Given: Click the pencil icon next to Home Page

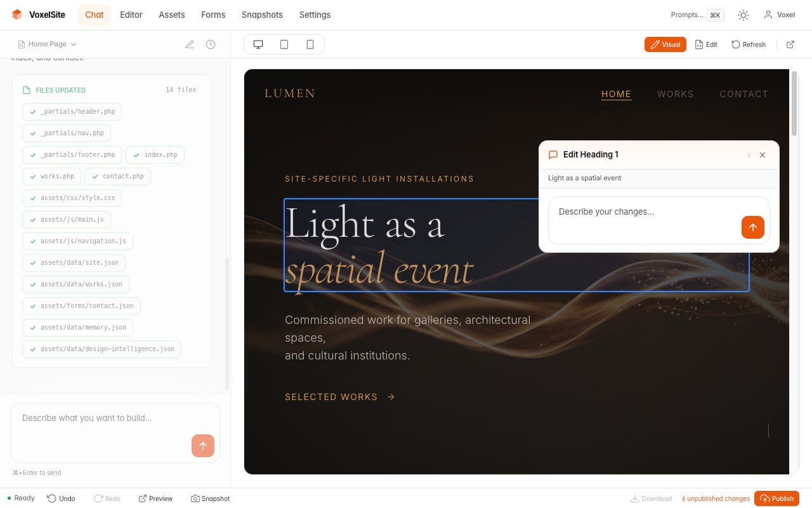Looking at the screenshot, I should click(190, 44).
